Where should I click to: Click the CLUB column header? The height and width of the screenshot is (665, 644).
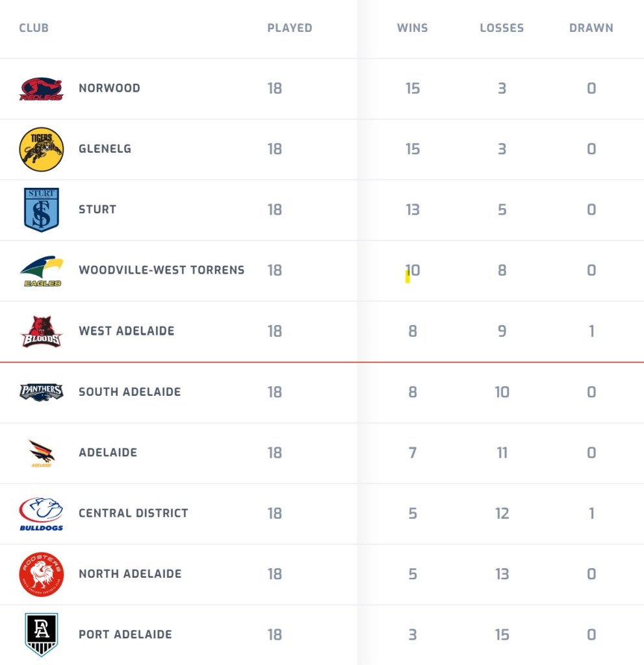pyautogui.click(x=34, y=28)
